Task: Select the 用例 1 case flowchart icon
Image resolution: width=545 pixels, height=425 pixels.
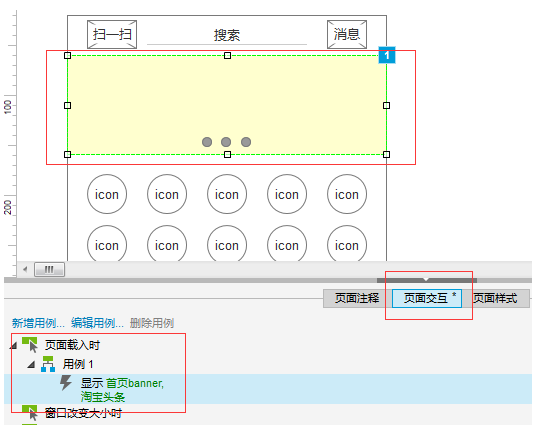Action: point(48,364)
